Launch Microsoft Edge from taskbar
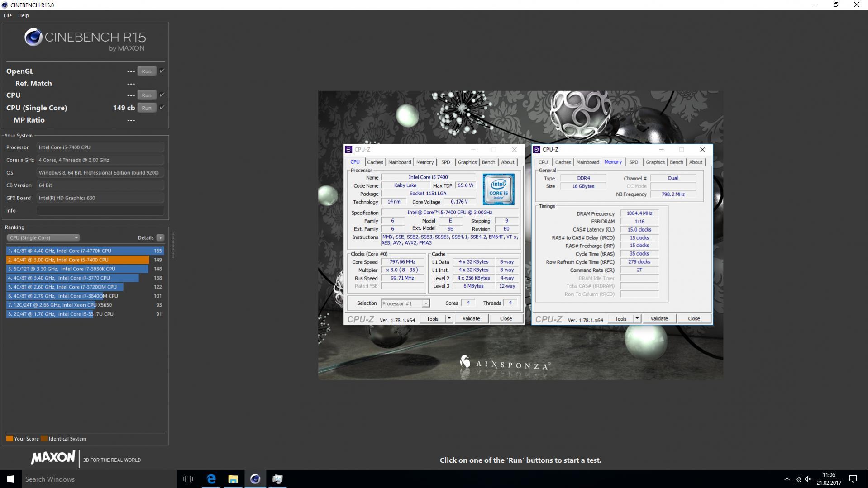The width and height of the screenshot is (868, 488). click(211, 479)
